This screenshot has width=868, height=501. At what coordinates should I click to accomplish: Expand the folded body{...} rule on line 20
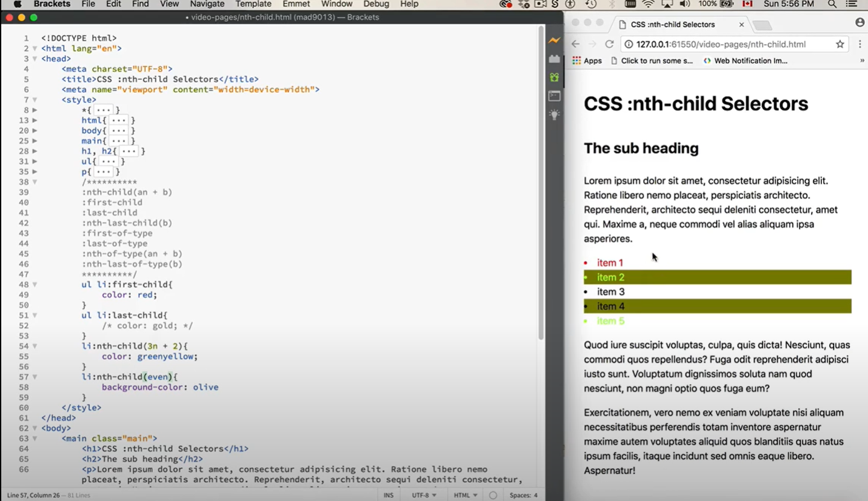pyautogui.click(x=35, y=131)
